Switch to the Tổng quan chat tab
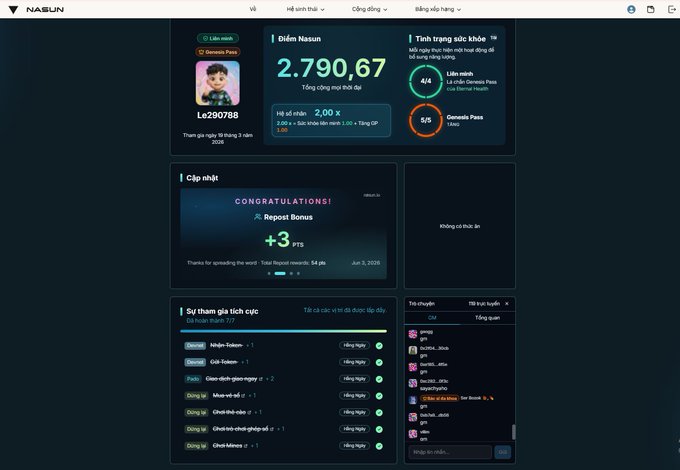680x470 pixels. pos(487,318)
